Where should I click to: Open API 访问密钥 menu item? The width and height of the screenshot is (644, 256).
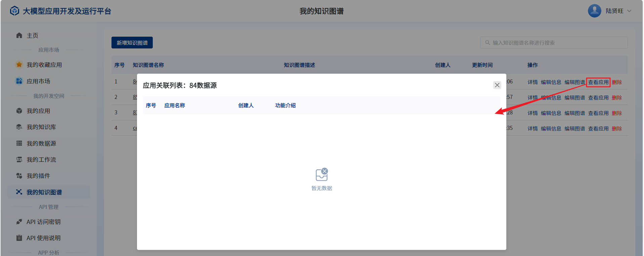click(x=43, y=222)
